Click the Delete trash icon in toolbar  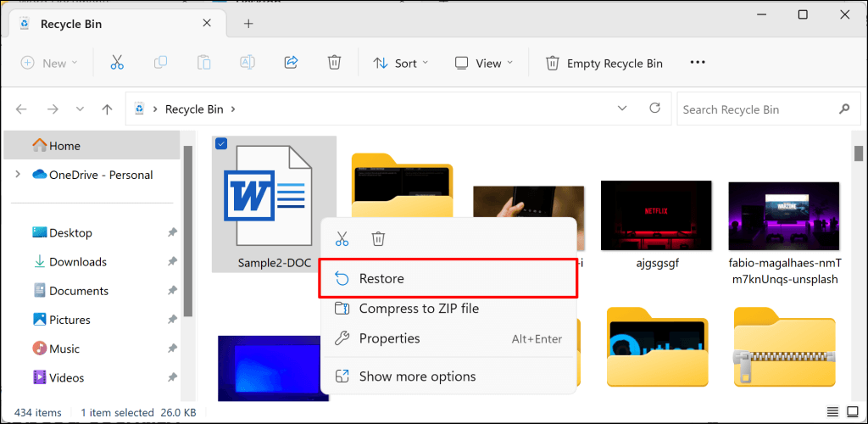(334, 63)
